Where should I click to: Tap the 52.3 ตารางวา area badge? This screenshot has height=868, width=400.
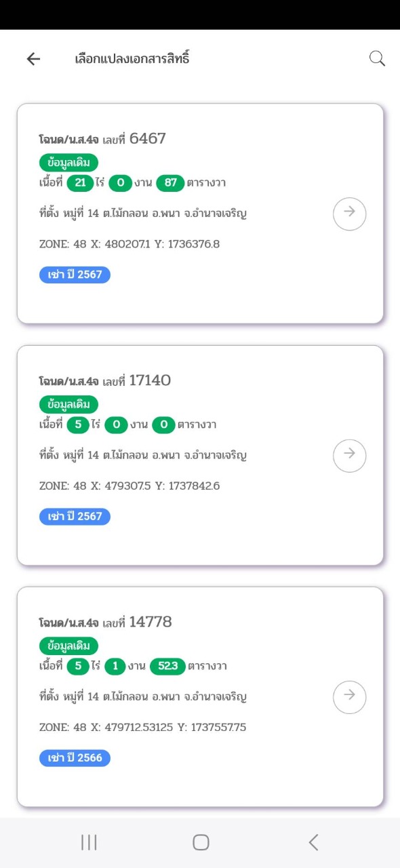[x=167, y=666]
